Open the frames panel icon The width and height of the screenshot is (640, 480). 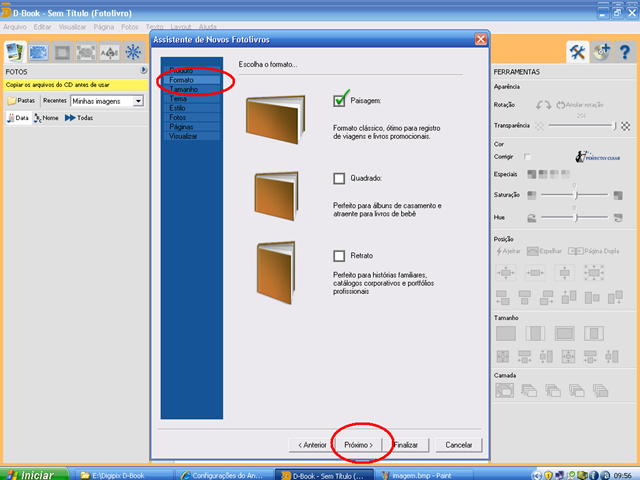(62, 52)
